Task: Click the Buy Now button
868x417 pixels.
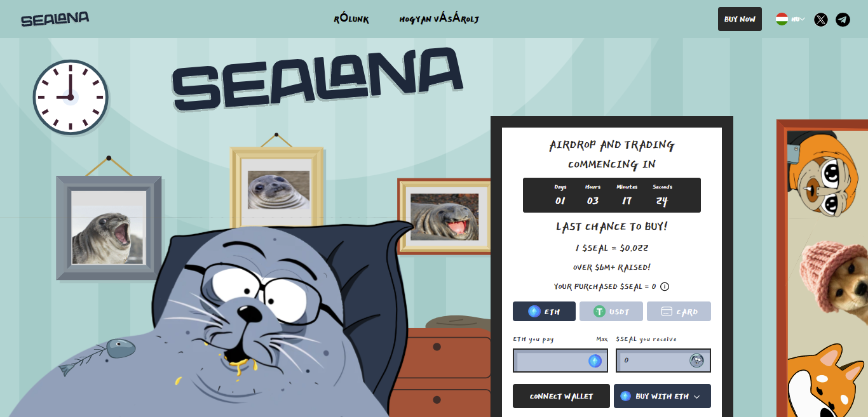Action: click(x=740, y=19)
